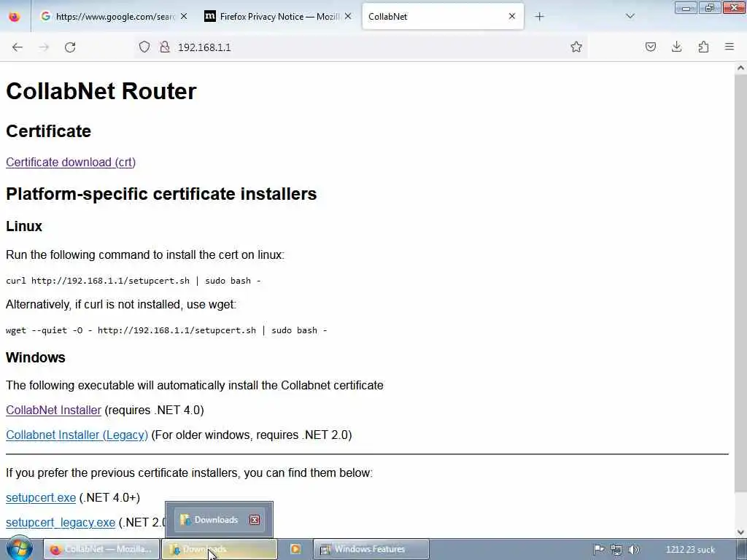This screenshot has width=747, height=560.
Task: Switch to the Google search tab
Action: [114, 17]
